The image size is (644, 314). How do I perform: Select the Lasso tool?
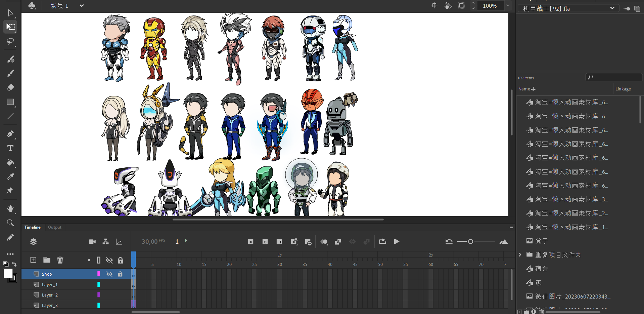click(10, 41)
